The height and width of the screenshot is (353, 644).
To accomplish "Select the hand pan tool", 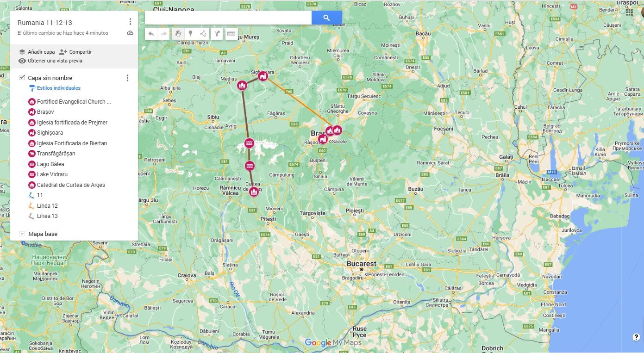I will pyautogui.click(x=178, y=34).
